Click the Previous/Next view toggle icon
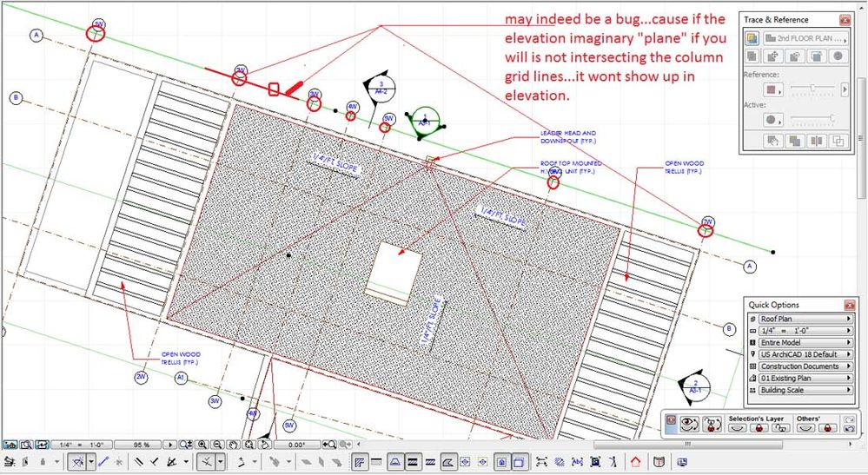The image size is (868, 475). 43,445
